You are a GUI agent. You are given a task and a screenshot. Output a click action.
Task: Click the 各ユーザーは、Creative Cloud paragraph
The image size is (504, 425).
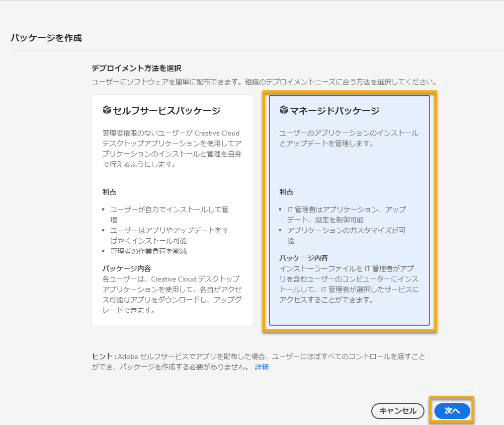tap(172, 294)
